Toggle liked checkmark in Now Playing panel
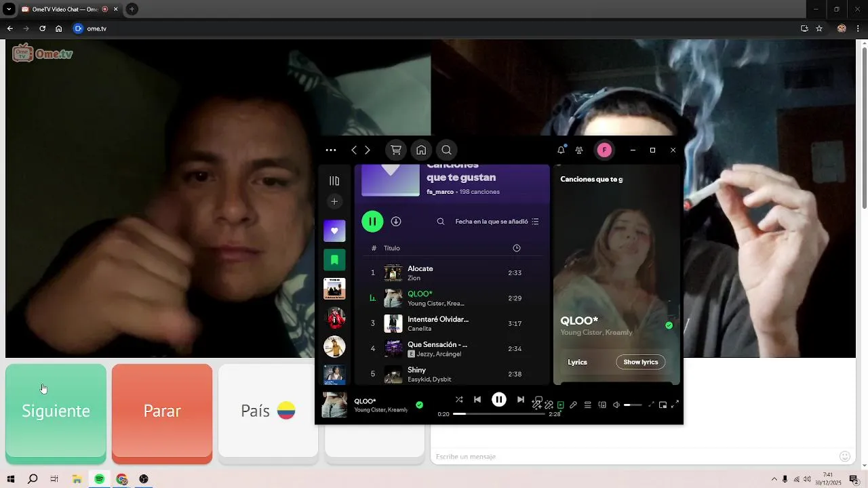868x488 pixels. pyautogui.click(x=669, y=325)
